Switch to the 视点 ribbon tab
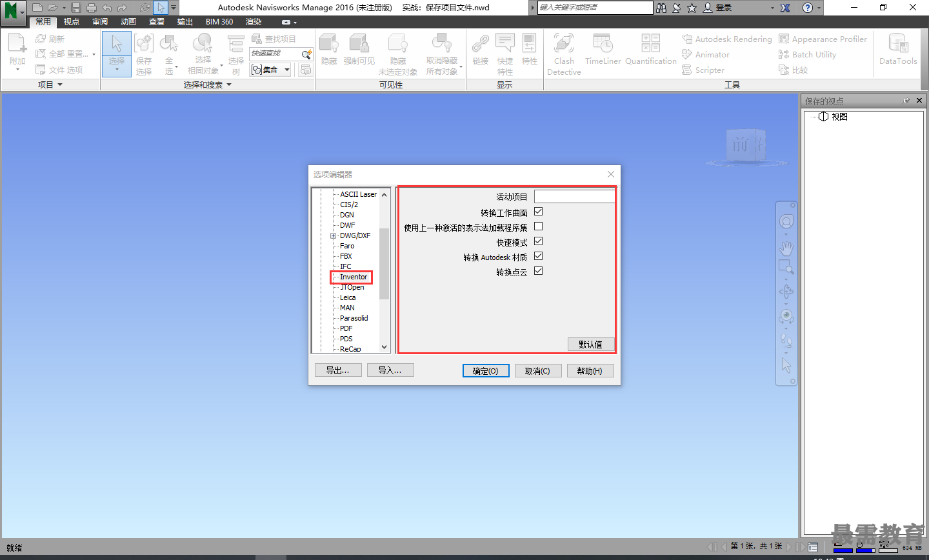The width and height of the screenshot is (929, 560). point(72,22)
